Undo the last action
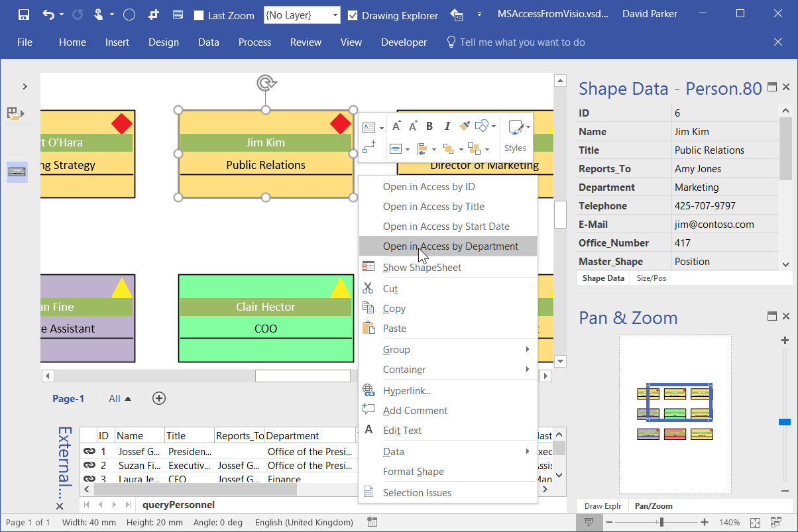798x532 pixels. [x=48, y=15]
